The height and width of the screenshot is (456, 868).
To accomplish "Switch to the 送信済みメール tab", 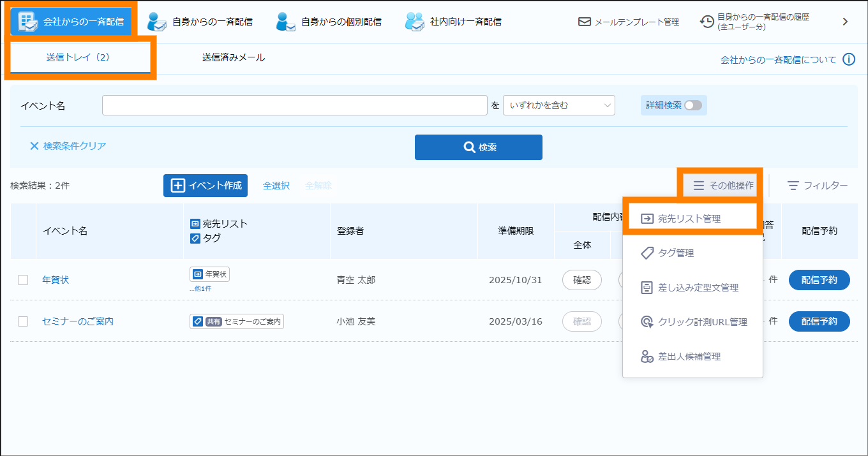I will (233, 57).
